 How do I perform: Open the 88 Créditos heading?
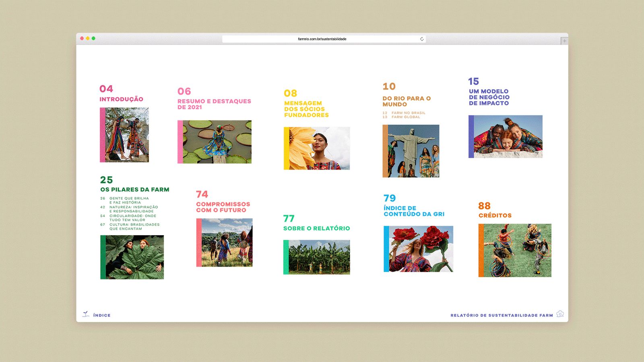coord(495,215)
